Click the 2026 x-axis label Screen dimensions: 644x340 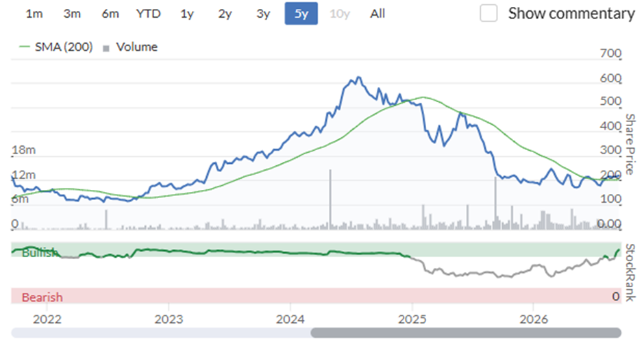pos(534,319)
